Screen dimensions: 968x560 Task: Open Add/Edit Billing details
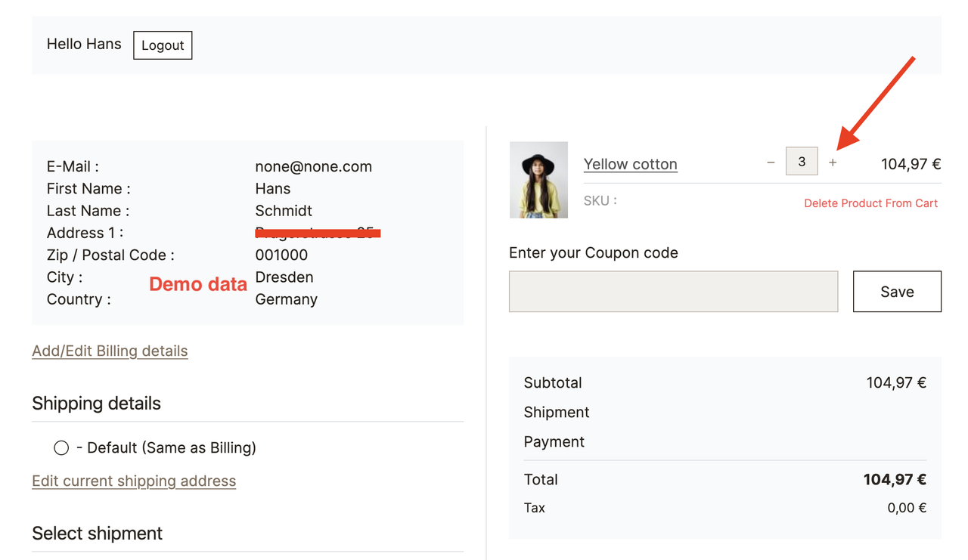[110, 351]
